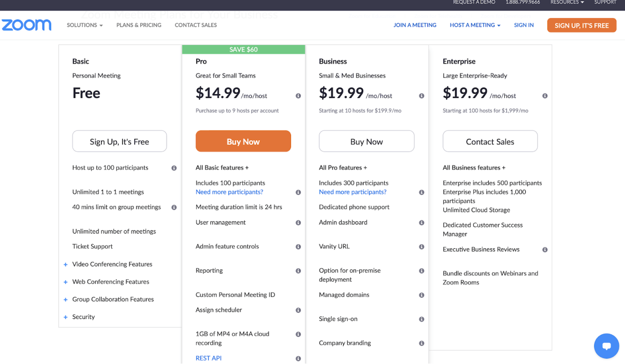This screenshot has width=625, height=364.
Task: Select Contact Sales in navigation bar
Action: click(196, 25)
